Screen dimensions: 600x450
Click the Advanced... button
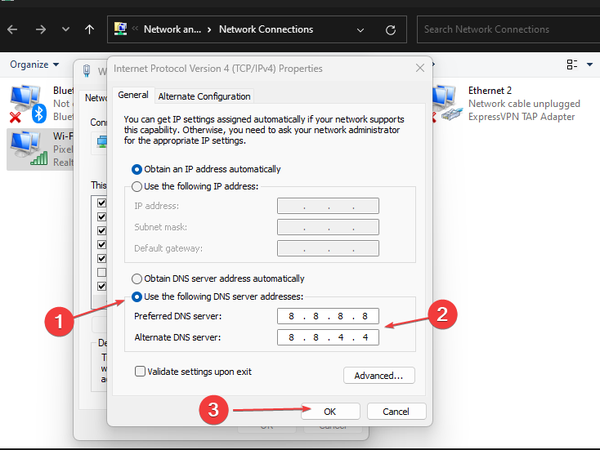click(378, 376)
